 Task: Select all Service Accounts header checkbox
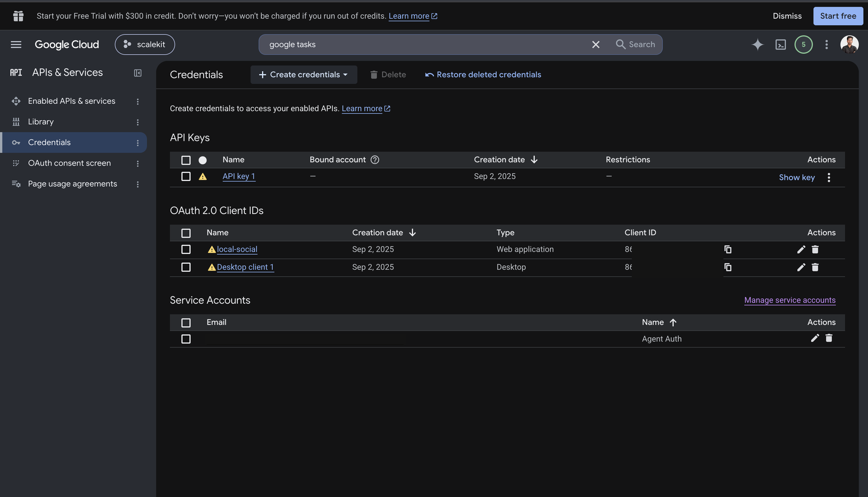point(186,323)
